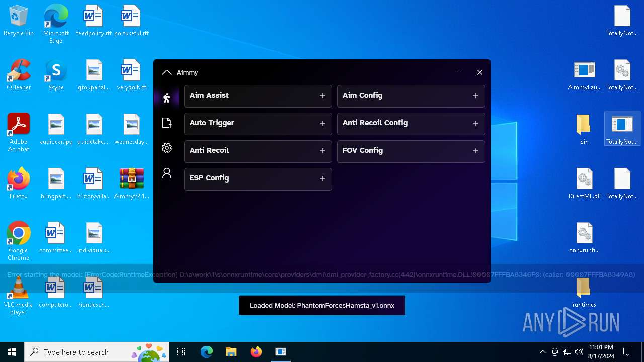Select the portuseful.rtf desktop file

pos(131,21)
